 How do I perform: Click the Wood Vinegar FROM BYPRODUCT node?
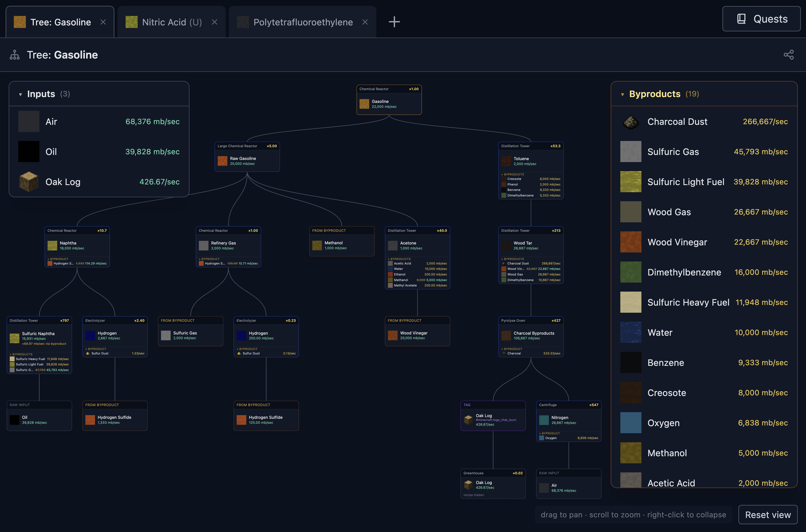tap(417, 331)
